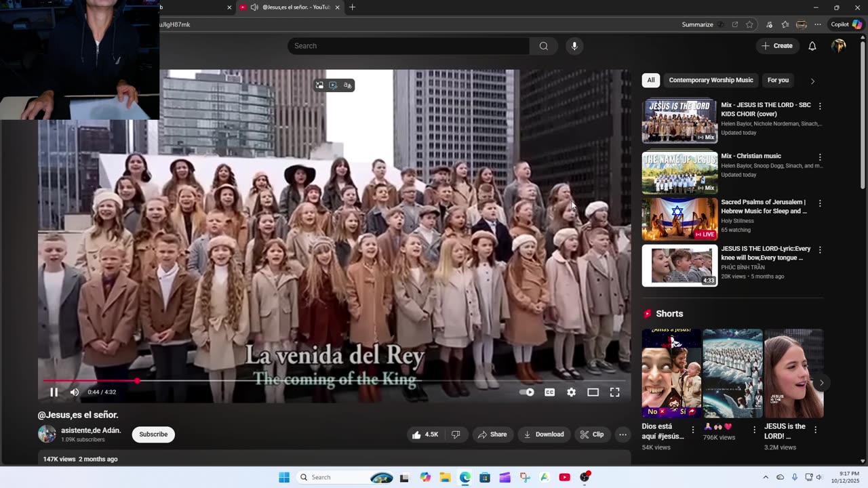
Task: Add this page to favorites with star icon
Action: coord(749,24)
